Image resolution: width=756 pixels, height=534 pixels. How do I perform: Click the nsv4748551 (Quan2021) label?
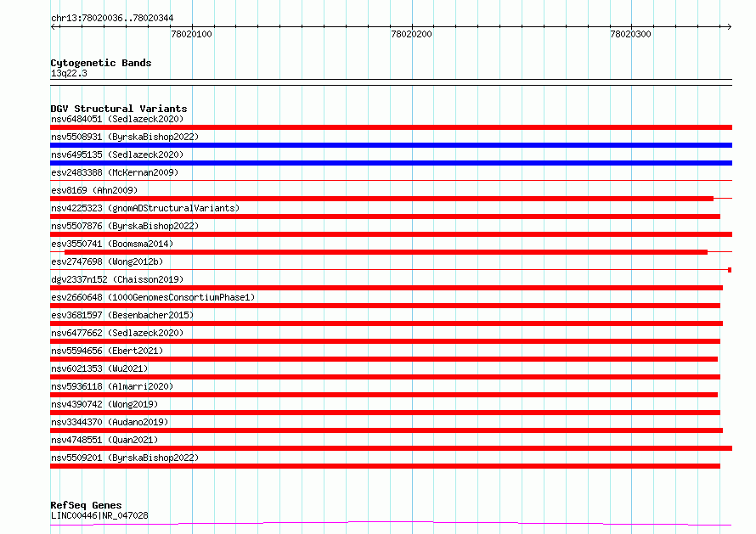(104, 440)
